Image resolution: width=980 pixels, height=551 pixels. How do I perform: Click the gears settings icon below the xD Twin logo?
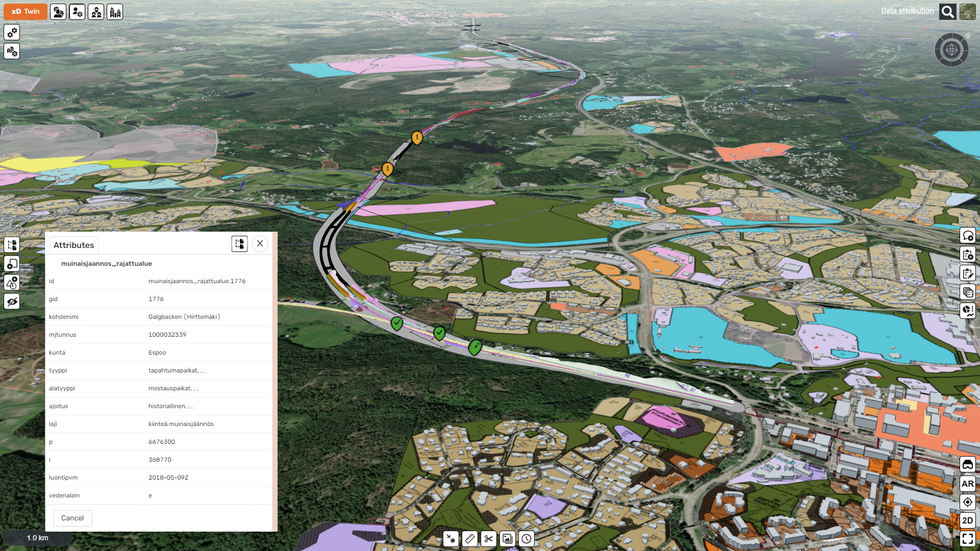tap(12, 32)
